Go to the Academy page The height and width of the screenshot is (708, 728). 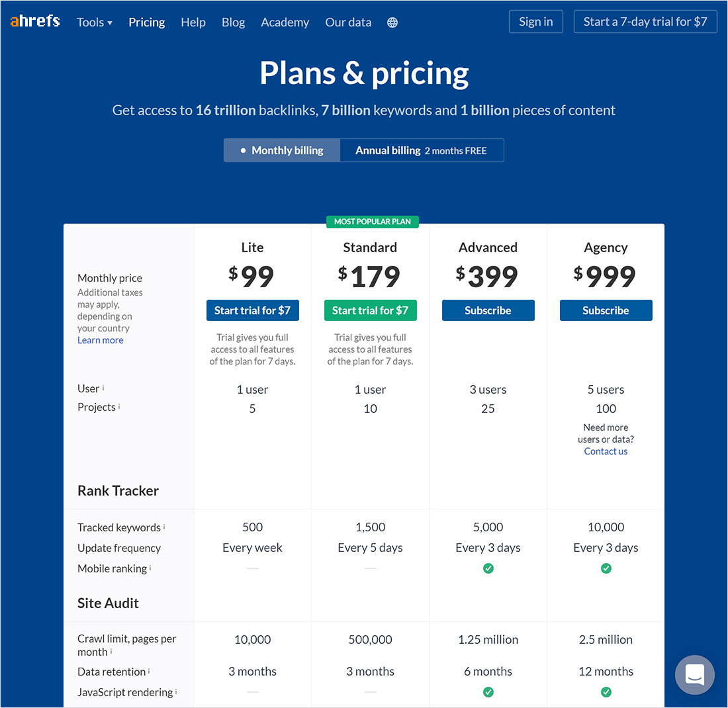(x=285, y=22)
